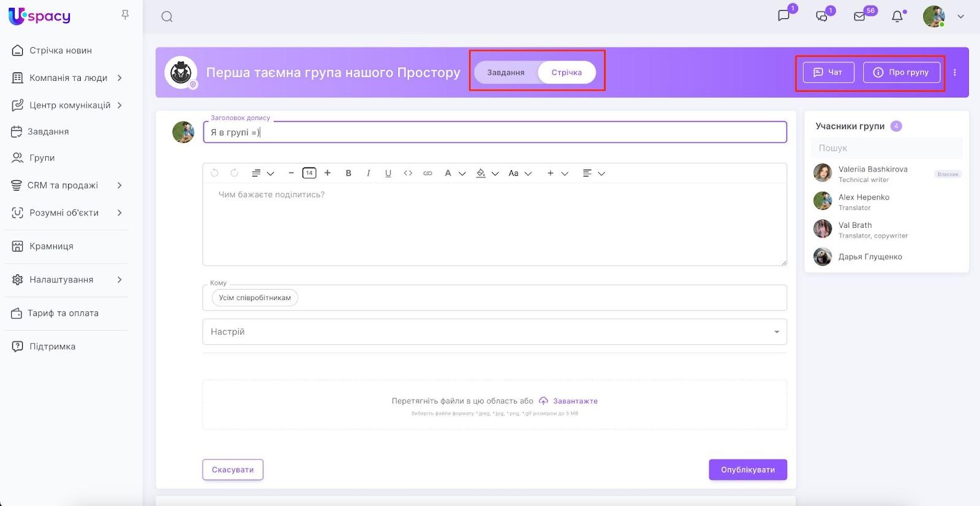Click the group title Перша таємна група нашого Простору
The height and width of the screenshot is (506, 980).
pyautogui.click(x=333, y=72)
